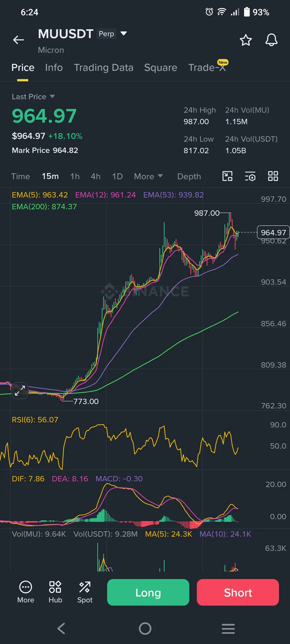Viewport: 290px width, 644px height.
Task: Tap the MA(5): 24.3K volume label
Action: [x=169, y=534]
